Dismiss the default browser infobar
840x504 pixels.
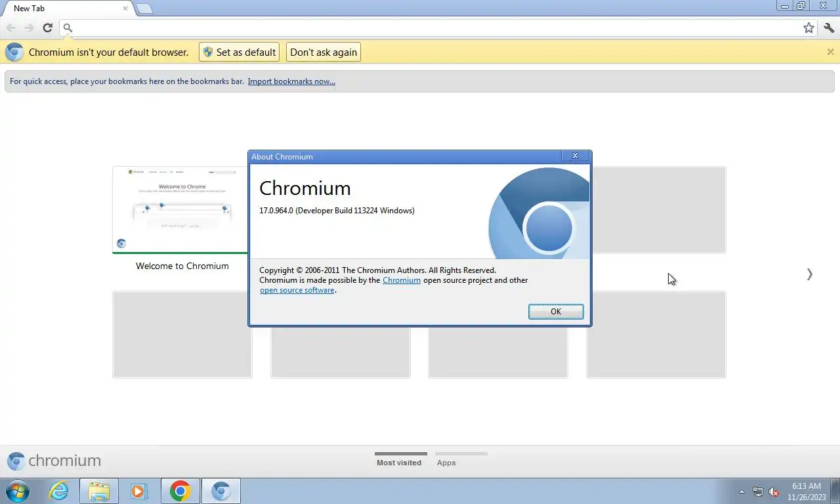click(x=830, y=52)
